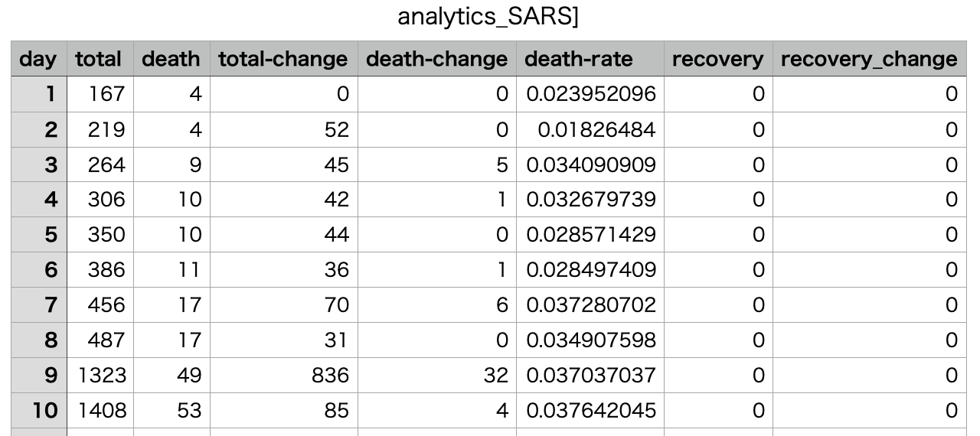Click death-rate cell 0.01826484
This screenshot has width=980, height=436.
coord(590,129)
